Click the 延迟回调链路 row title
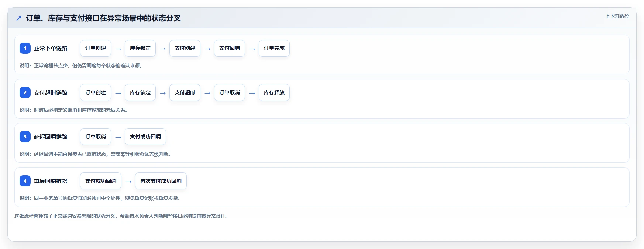The width and height of the screenshot is (644, 249). pyautogui.click(x=51, y=137)
